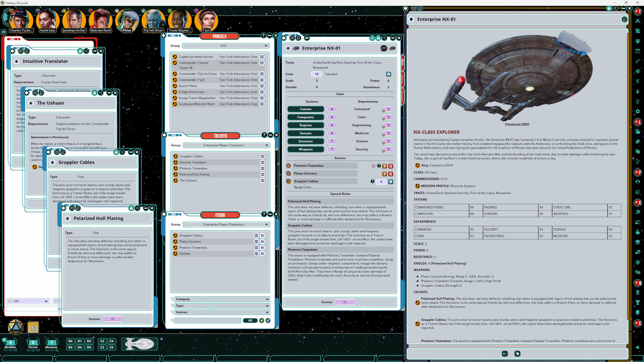The height and width of the screenshot is (362, 644).
Task: Check the checkbox beside Photonic Torpedoes action
Action: 373,166
